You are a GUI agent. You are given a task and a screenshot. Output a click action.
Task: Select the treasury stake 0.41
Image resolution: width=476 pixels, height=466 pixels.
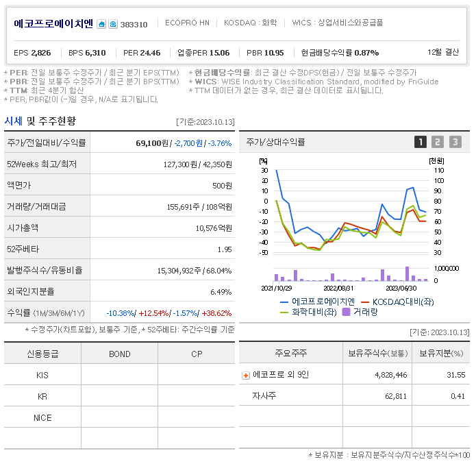click(458, 396)
